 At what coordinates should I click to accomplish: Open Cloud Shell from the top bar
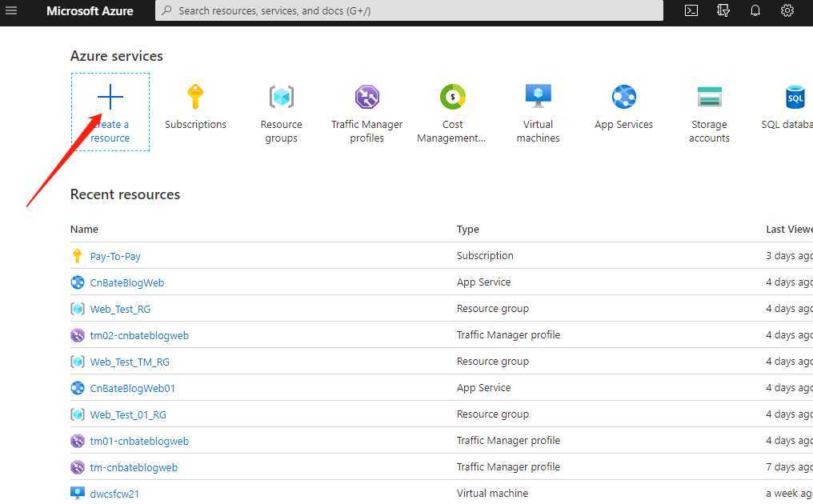pyautogui.click(x=691, y=10)
